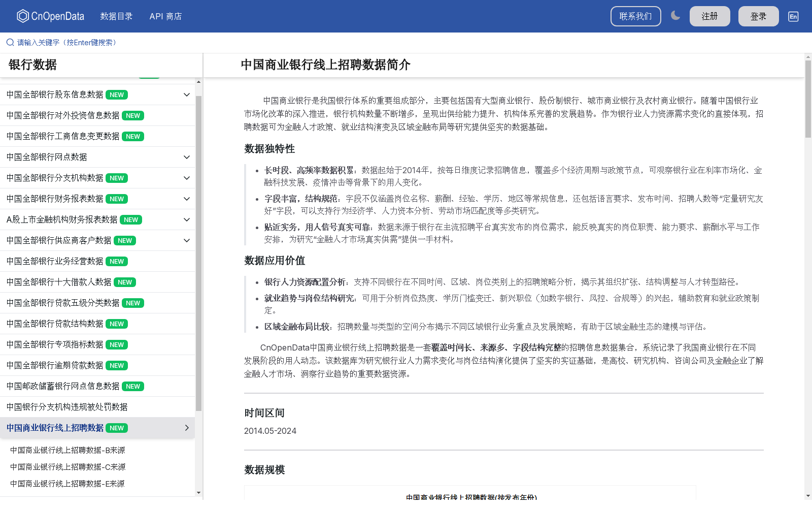Open the 数据目录 menu
The width and height of the screenshot is (812, 508).
(116, 16)
